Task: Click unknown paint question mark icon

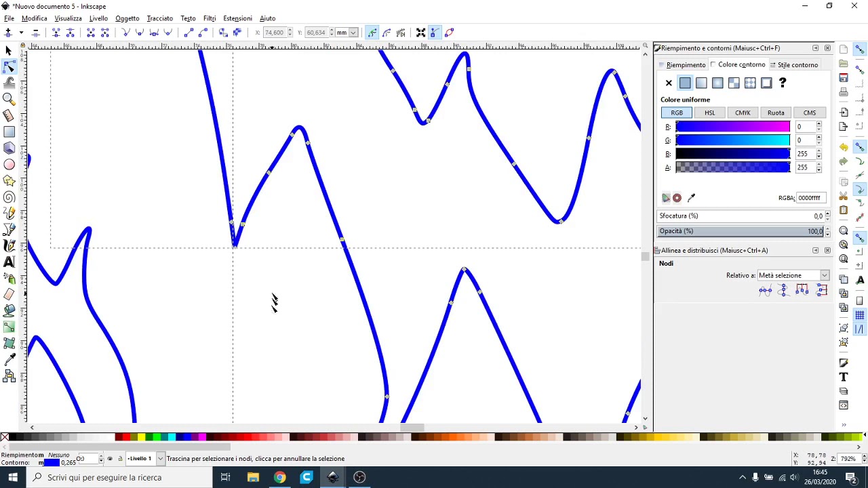Action: click(783, 83)
